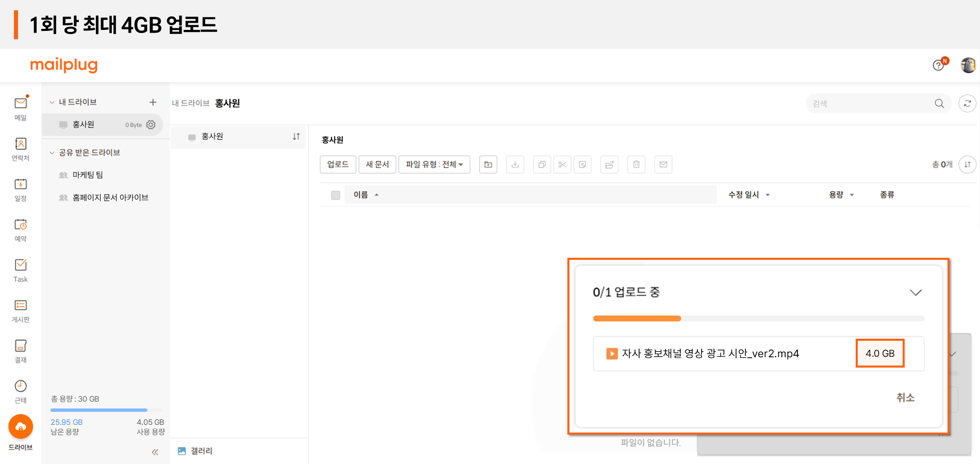
Task: Click the move-to-folder toolbar icon
Action: pyautogui.click(x=609, y=164)
